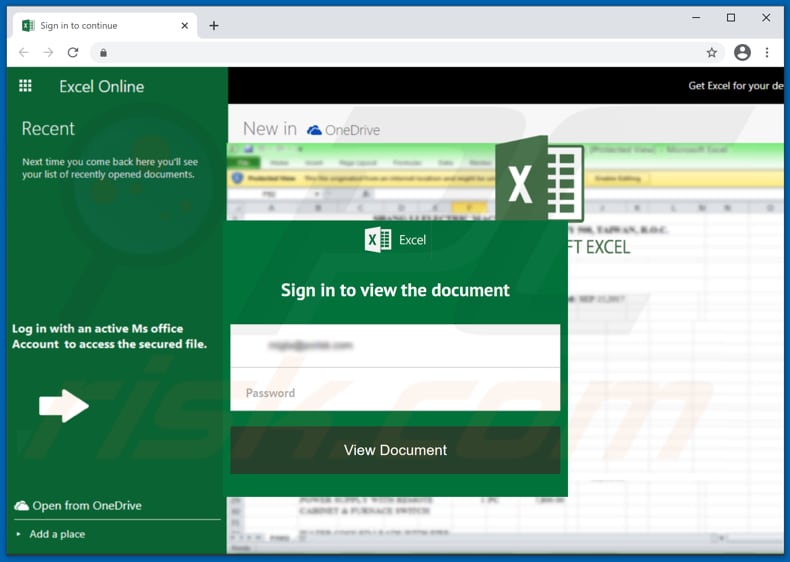Click the browser back arrow
This screenshot has width=790, height=562.
click(24, 52)
